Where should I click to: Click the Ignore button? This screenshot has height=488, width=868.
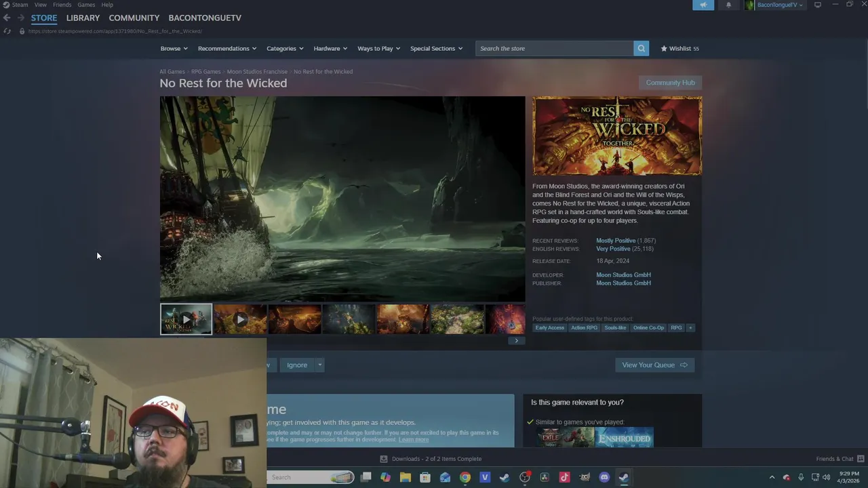click(297, 365)
